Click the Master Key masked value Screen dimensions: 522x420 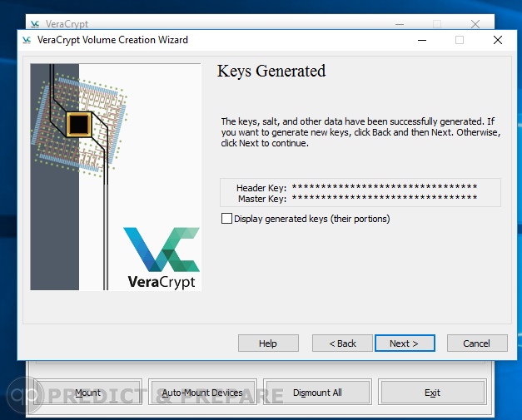click(385, 198)
